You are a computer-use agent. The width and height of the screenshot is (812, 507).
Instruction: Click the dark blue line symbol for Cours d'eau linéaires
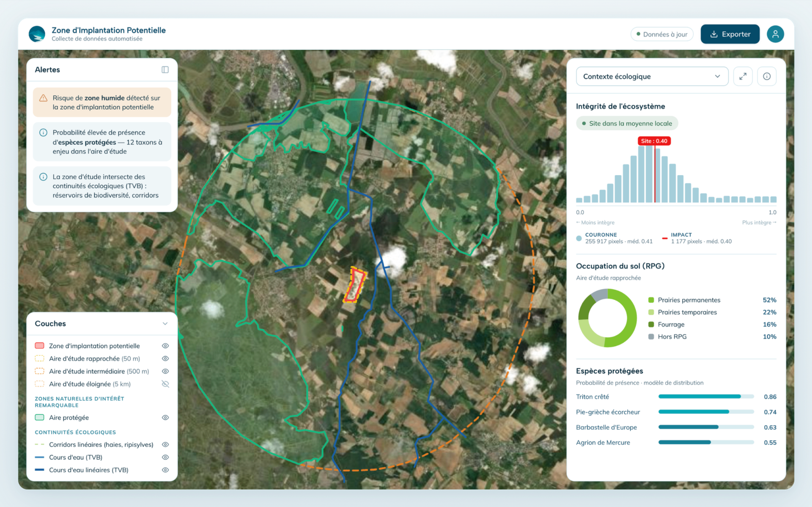pyautogui.click(x=39, y=470)
